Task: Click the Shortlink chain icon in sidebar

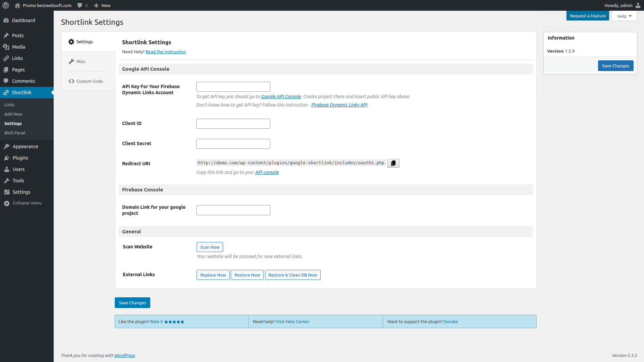Action: (6, 93)
